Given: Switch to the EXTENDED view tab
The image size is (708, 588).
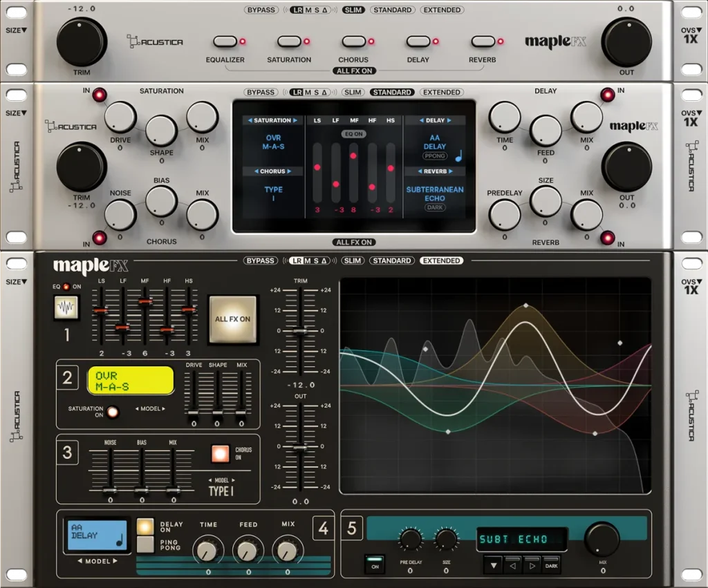Looking at the screenshot, I should click(x=441, y=260).
